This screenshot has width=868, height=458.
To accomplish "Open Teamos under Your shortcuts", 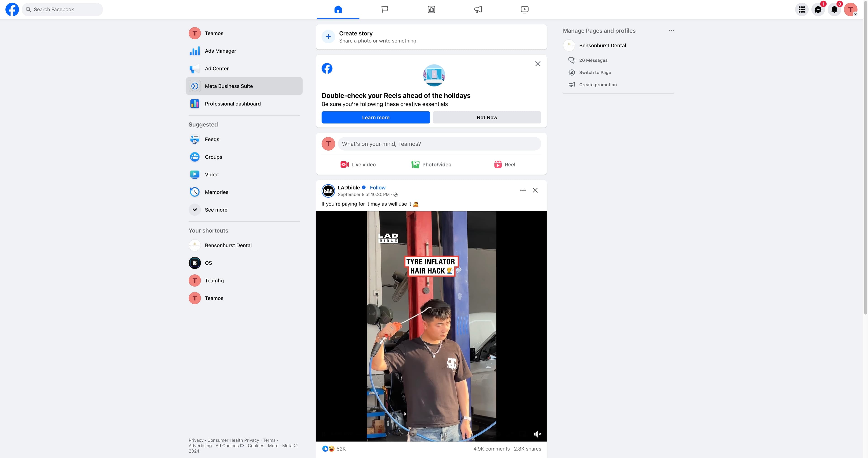I will tap(244, 298).
